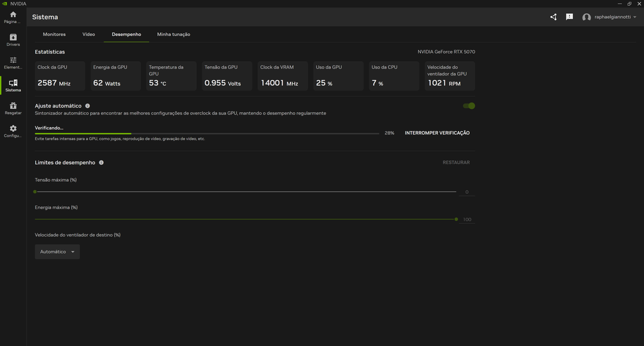644x346 pixels.
Task: Click info icon beside Limites de desempenho
Action: click(101, 162)
